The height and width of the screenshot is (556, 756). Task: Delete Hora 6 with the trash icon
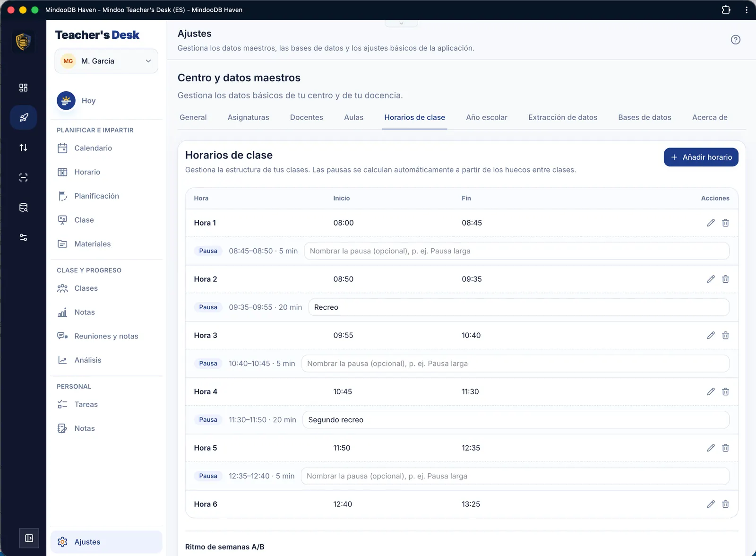pos(725,504)
